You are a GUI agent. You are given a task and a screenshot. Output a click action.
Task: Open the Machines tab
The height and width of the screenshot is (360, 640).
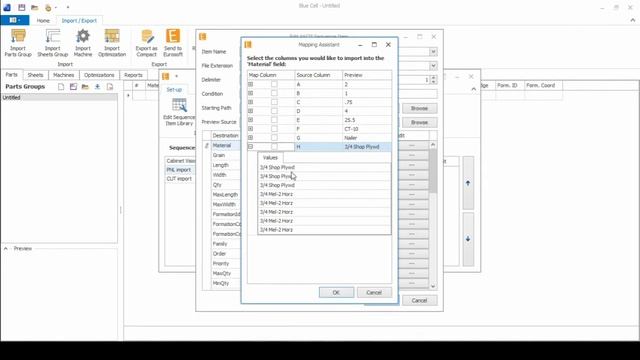click(x=64, y=75)
